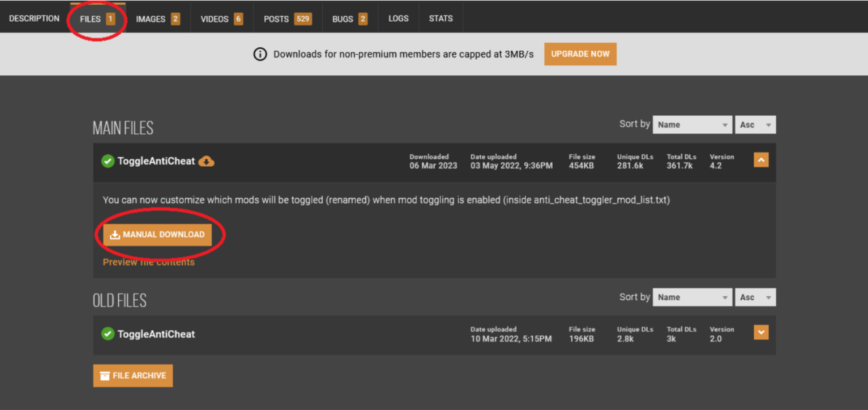Open the Old Files Asc order dropdown

coord(755,298)
